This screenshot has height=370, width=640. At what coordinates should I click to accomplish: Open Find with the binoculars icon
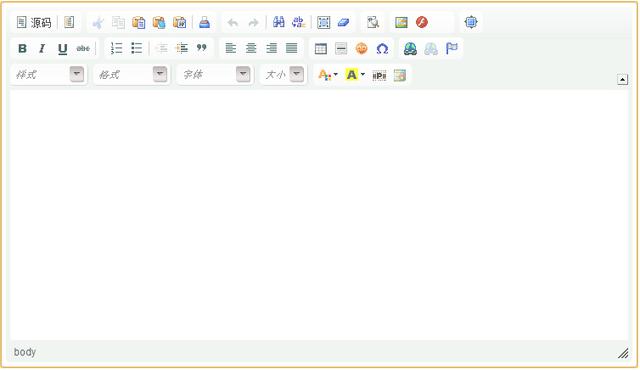(278, 22)
